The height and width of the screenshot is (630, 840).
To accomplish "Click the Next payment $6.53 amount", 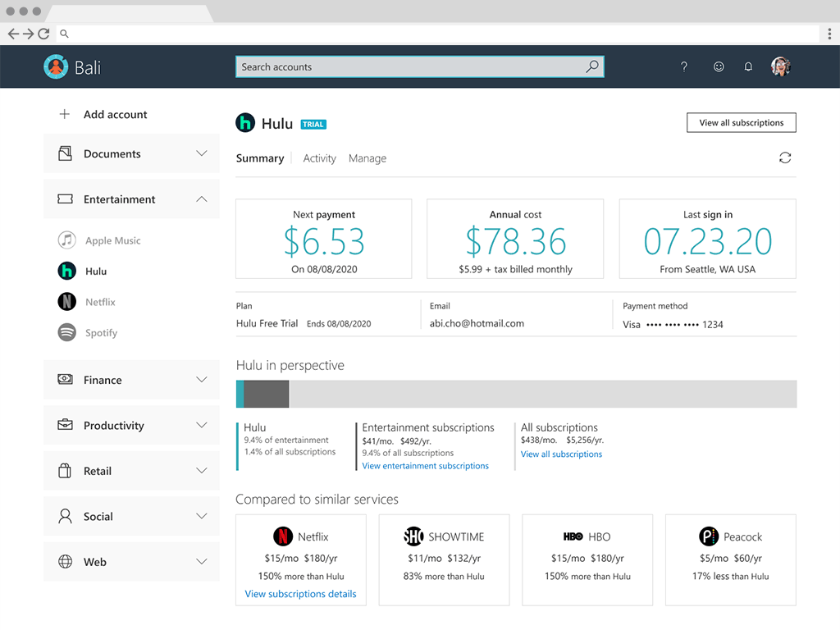I will [x=324, y=241].
